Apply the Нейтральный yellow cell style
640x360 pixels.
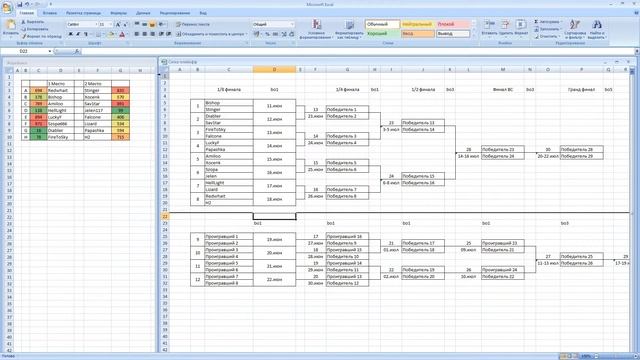pyautogui.click(x=418, y=24)
